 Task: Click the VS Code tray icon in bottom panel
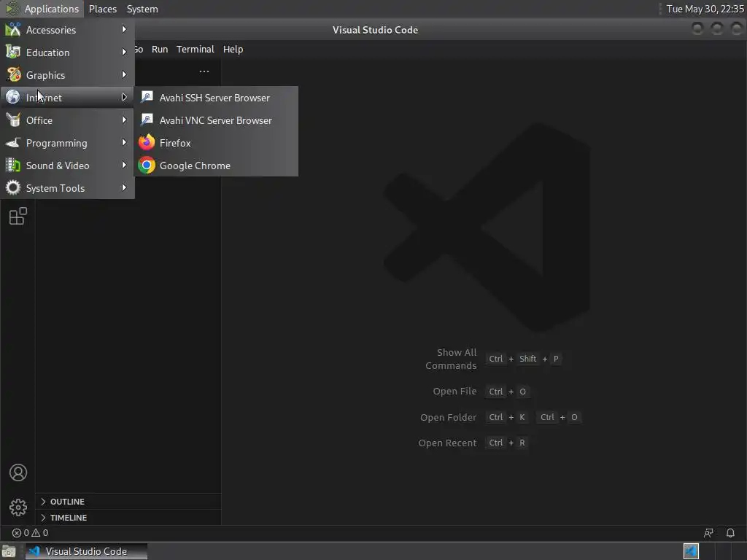(x=692, y=551)
